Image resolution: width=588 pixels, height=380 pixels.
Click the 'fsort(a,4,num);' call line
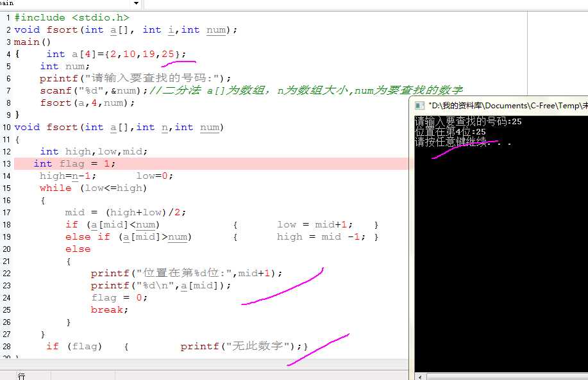point(87,103)
